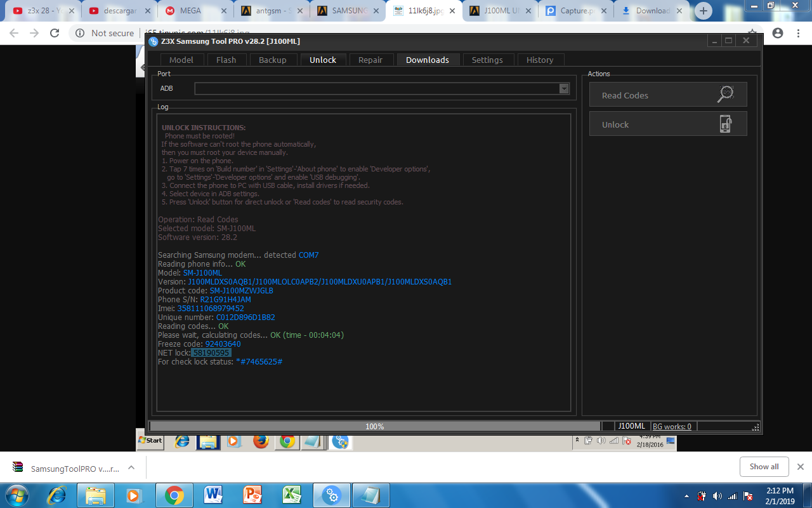Switch to the Flash tab in Z3X
Viewport: 812px width, 508px height.
pos(226,60)
